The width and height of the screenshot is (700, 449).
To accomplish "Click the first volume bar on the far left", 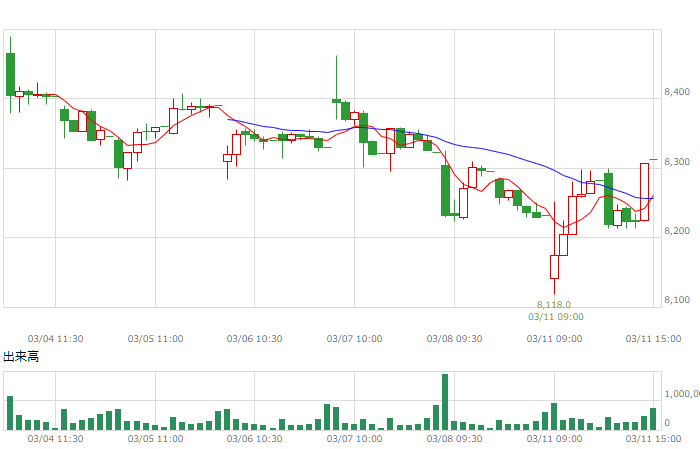I will tap(10, 413).
